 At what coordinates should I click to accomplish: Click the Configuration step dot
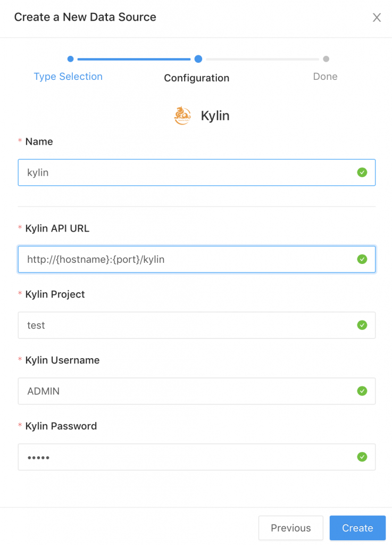click(198, 59)
